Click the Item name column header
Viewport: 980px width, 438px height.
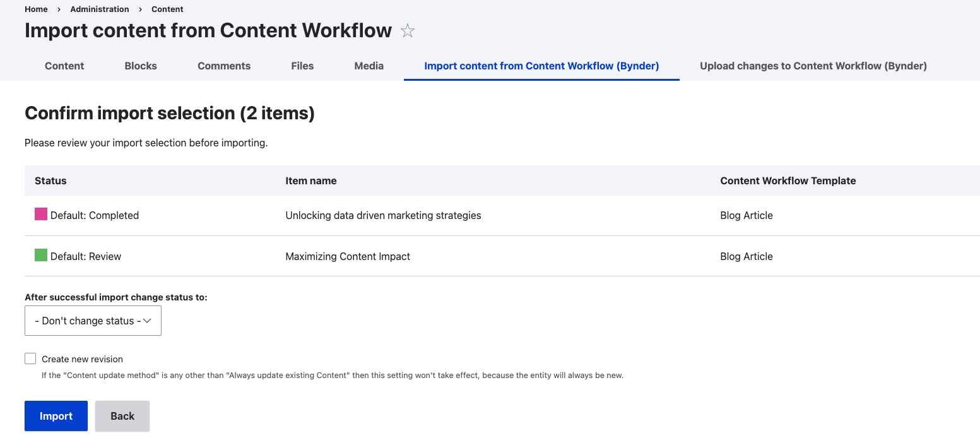click(x=311, y=181)
